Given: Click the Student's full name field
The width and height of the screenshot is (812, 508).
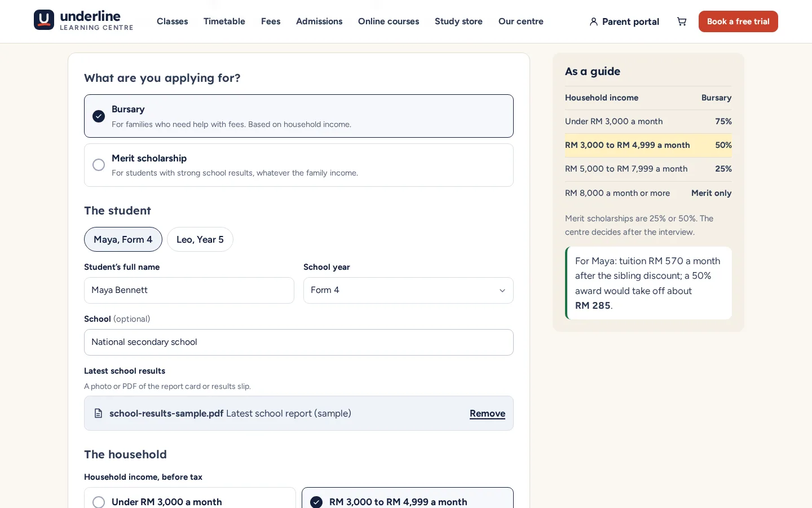Looking at the screenshot, I should [x=189, y=290].
